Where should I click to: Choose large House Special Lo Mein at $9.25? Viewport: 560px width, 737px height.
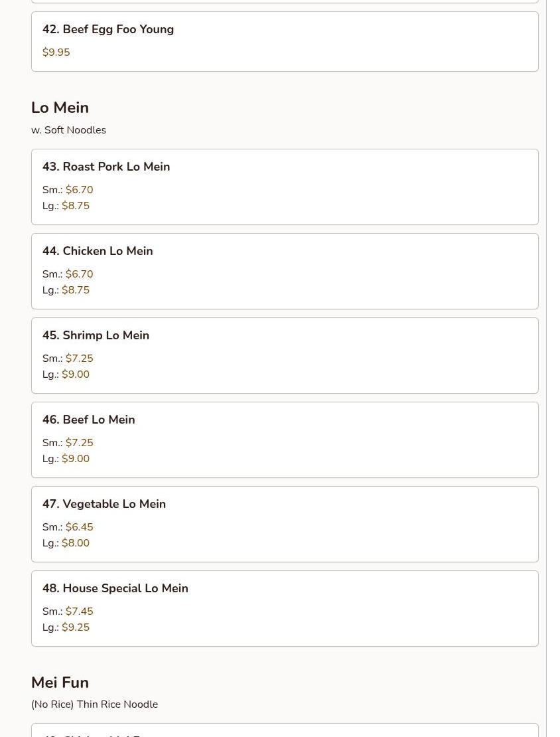point(76,627)
